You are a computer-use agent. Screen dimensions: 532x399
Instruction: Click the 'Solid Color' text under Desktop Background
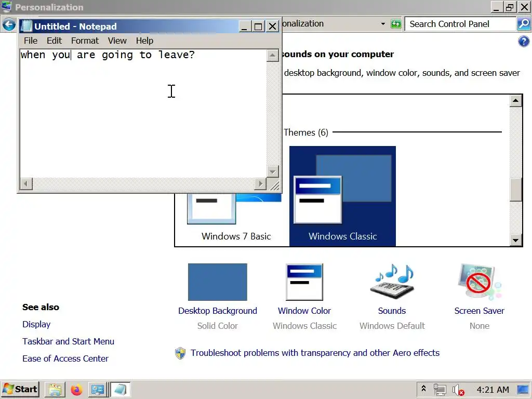(218, 326)
